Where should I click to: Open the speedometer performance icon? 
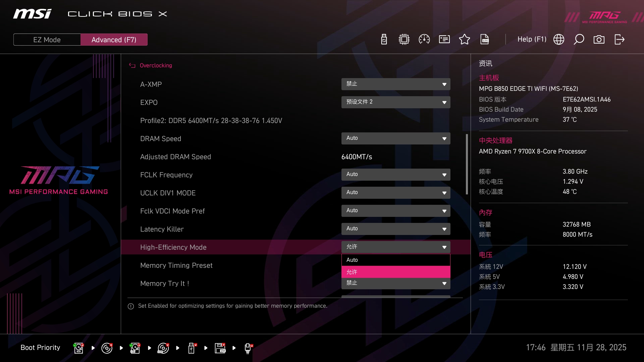click(424, 40)
